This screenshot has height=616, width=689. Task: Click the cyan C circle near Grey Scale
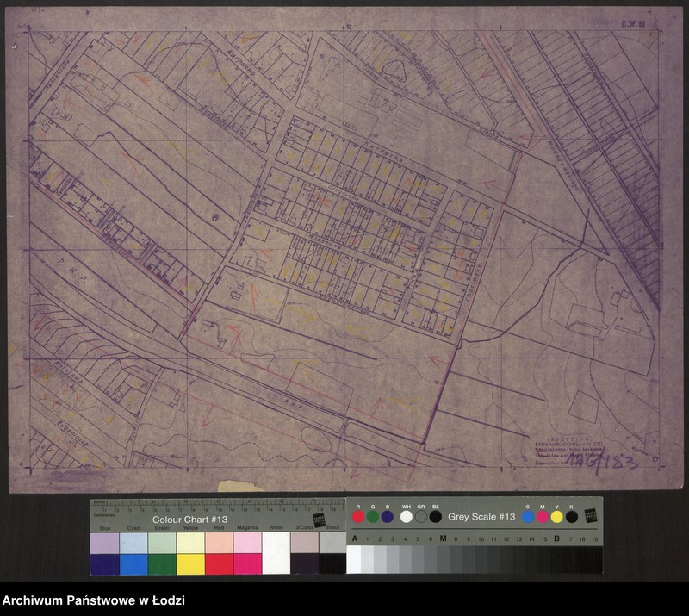click(x=528, y=517)
